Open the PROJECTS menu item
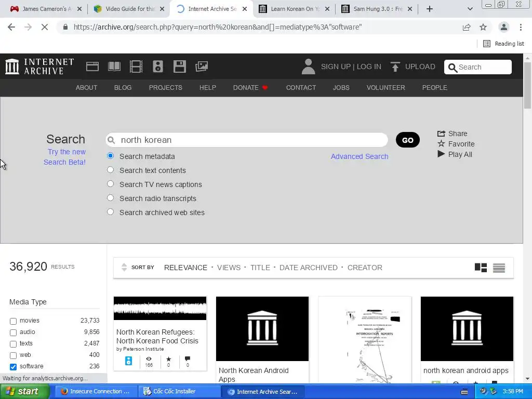 tap(166, 87)
